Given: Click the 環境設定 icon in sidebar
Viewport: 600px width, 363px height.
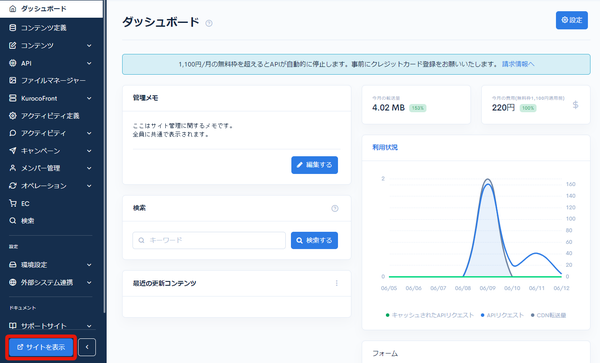Looking at the screenshot, I should tap(13, 265).
